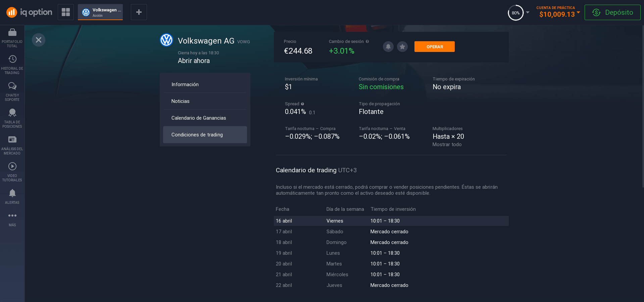Select the 21 abril Miércoles row
644x302 pixels.
(391, 275)
